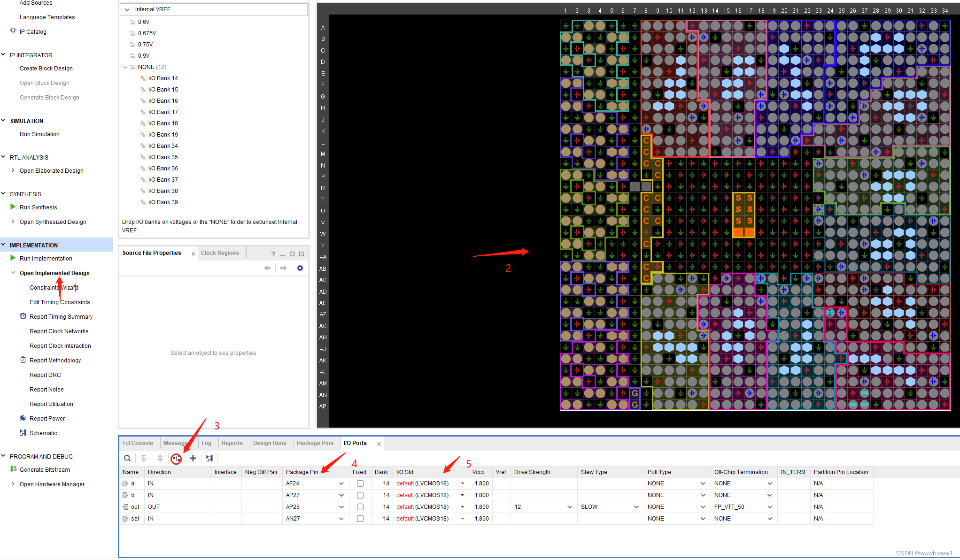960x560 pixels.
Task: Click the search icon in I/O Ports toolbar
Action: [127, 458]
